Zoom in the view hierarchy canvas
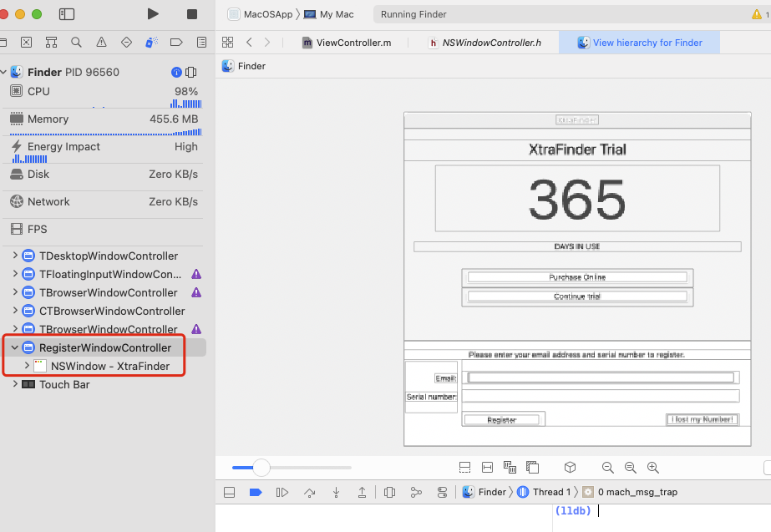Screen dimensions: 771x532 pyautogui.click(x=653, y=468)
